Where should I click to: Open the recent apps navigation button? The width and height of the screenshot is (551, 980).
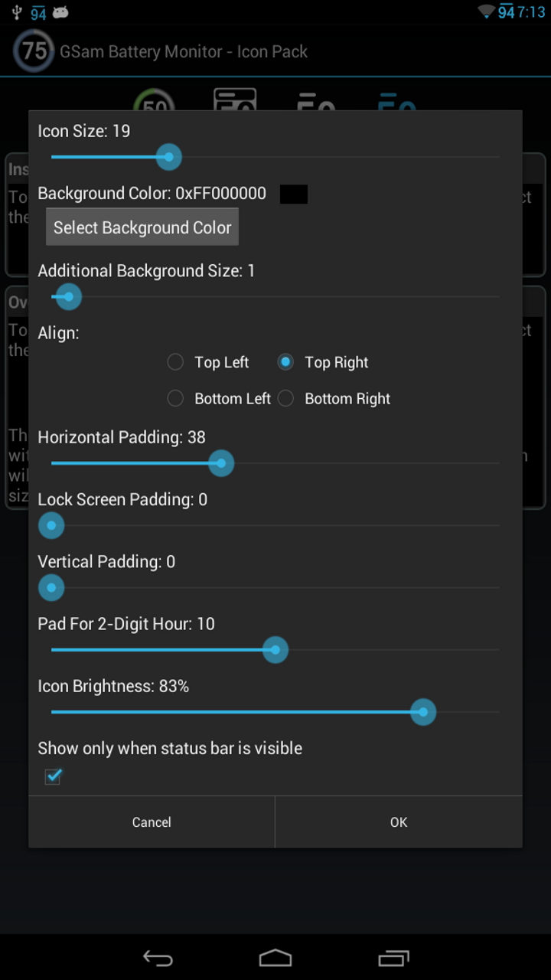(x=394, y=958)
